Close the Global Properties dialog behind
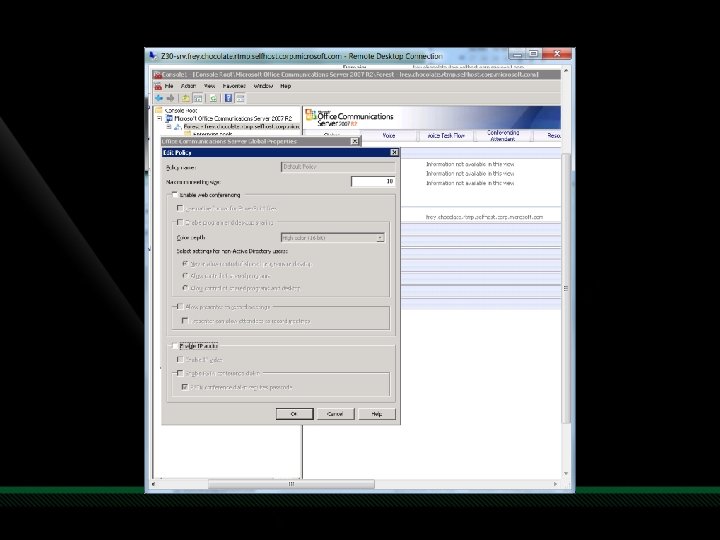The height and width of the screenshot is (540, 720). (354, 141)
